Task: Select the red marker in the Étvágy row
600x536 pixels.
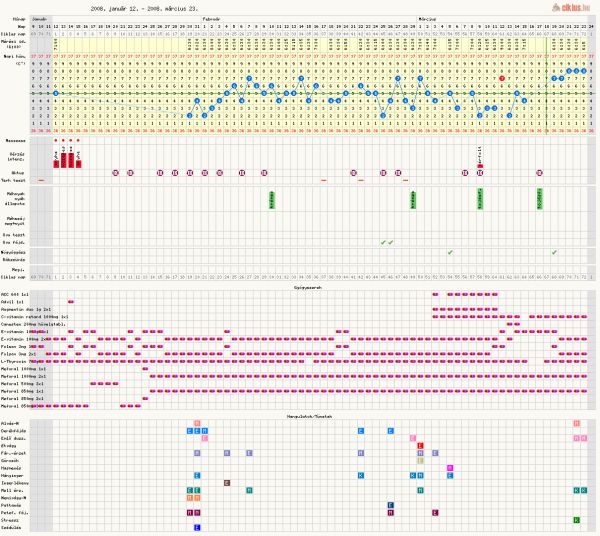Action: coord(420,445)
